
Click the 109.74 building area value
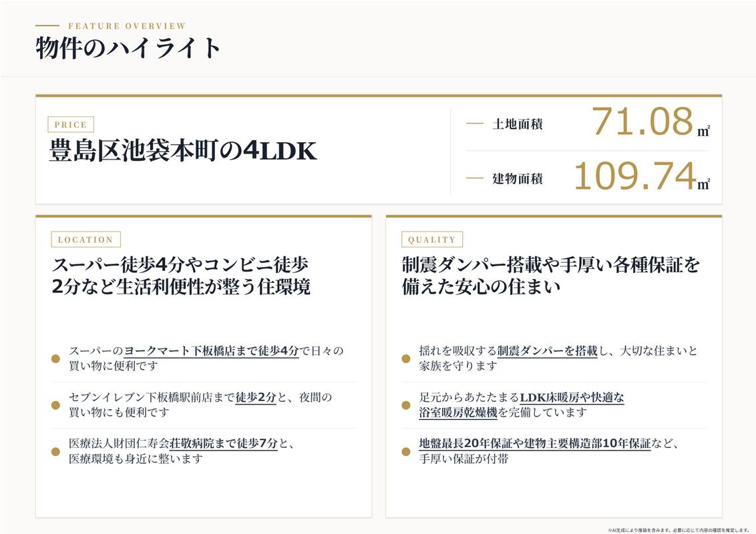[636, 176]
